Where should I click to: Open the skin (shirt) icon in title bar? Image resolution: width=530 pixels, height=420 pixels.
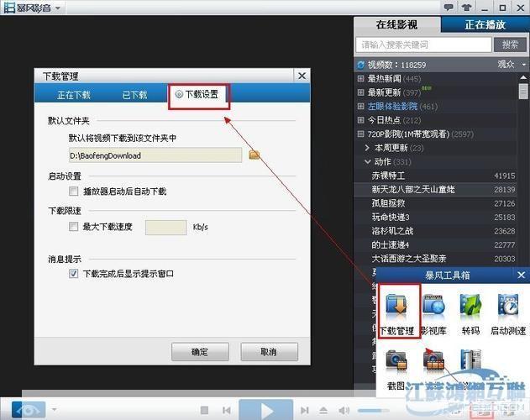point(467,8)
